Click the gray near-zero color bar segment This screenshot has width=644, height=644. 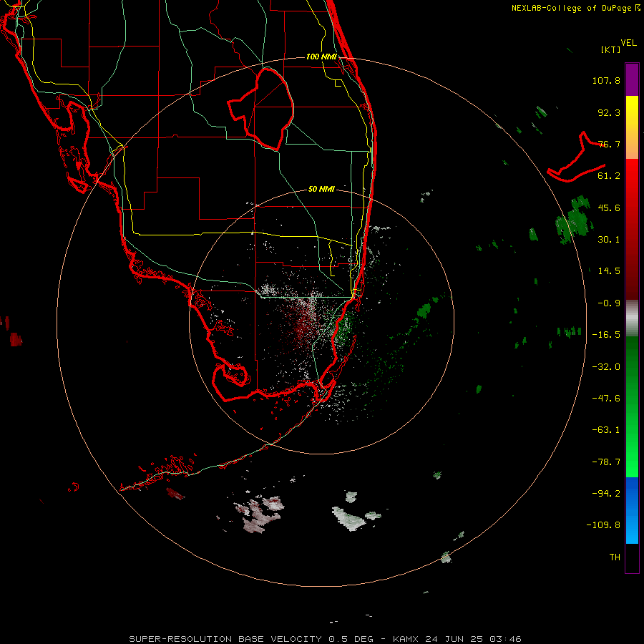coord(632,318)
